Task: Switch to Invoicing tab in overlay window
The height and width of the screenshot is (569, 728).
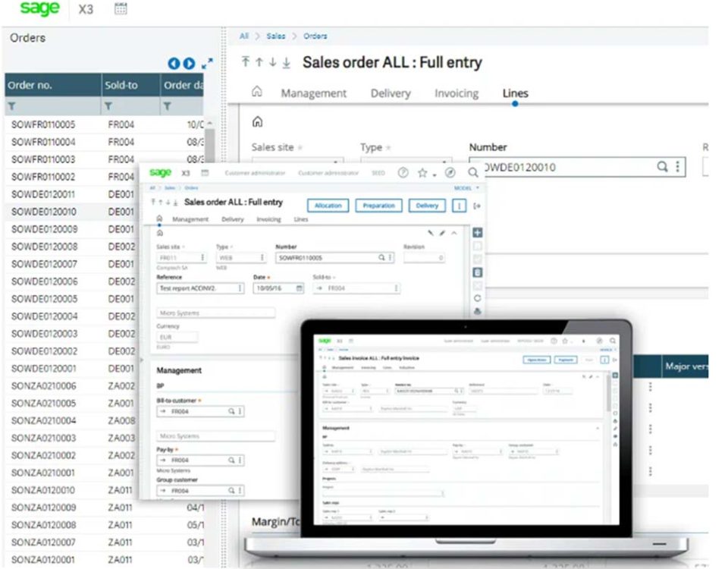Action: (268, 219)
